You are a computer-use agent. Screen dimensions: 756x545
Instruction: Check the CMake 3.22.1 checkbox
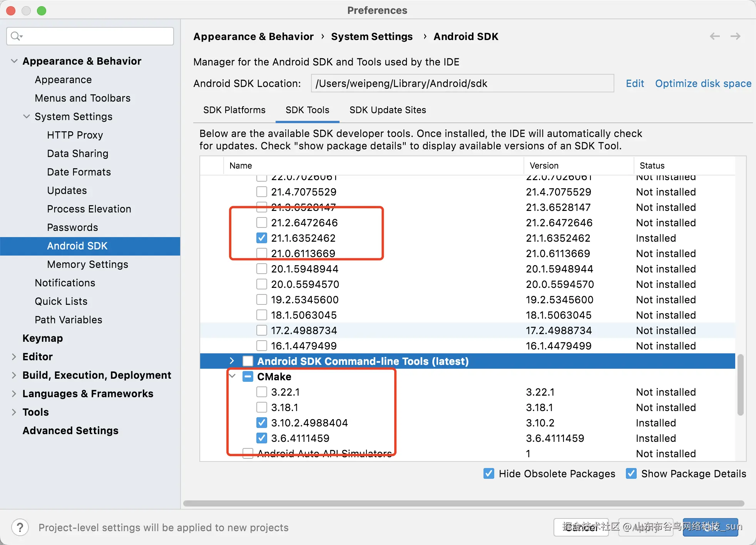[x=262, y=392]
